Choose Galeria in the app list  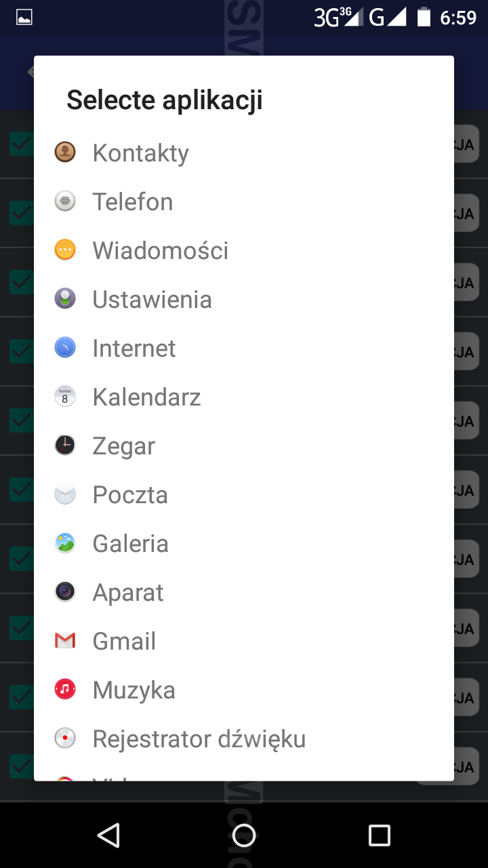(130, 544)
